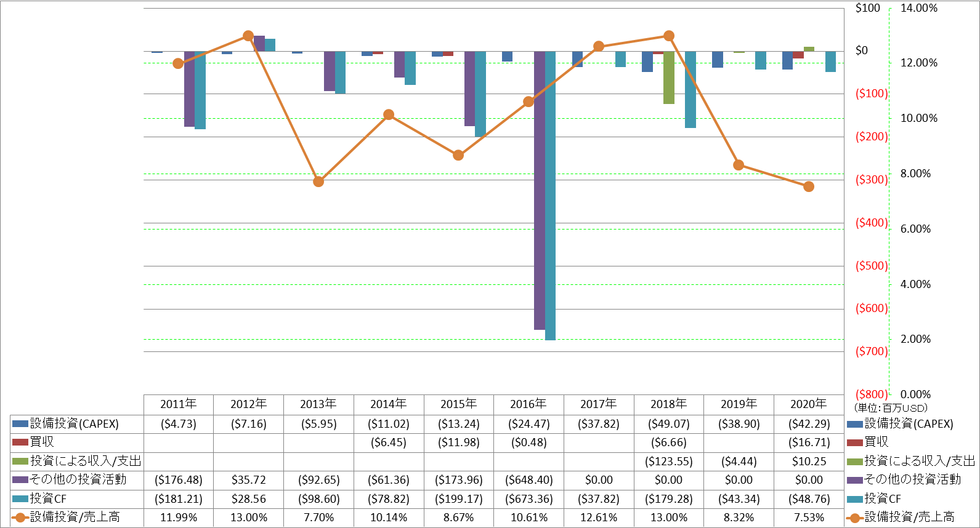980x528 pixels.
Task: Select the 投資CF label in right legend
Action: coord(883,499)
